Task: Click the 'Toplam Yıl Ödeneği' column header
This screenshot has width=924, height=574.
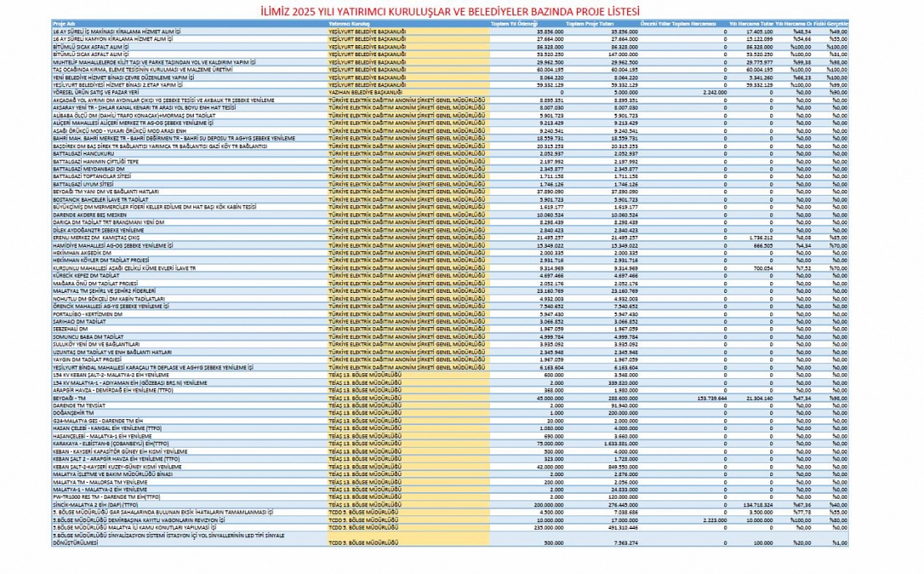Action: pyautogui.click(x=514, y=24)
